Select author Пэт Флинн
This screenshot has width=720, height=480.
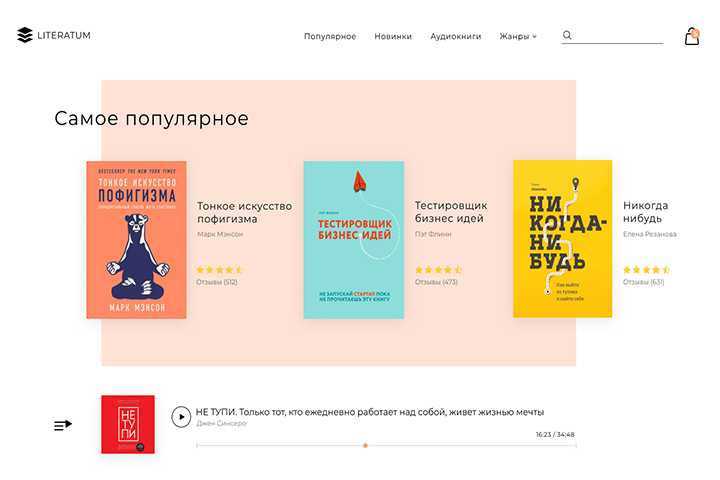point(433,234)
